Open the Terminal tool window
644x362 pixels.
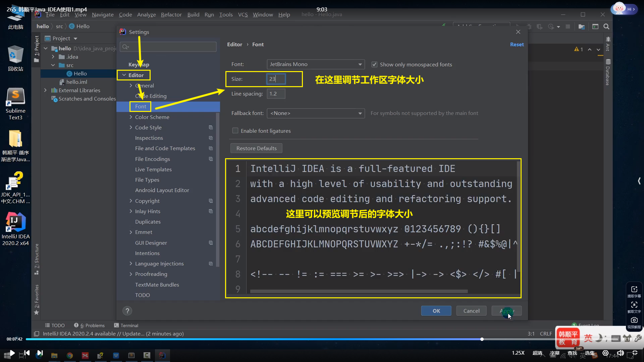126,325
